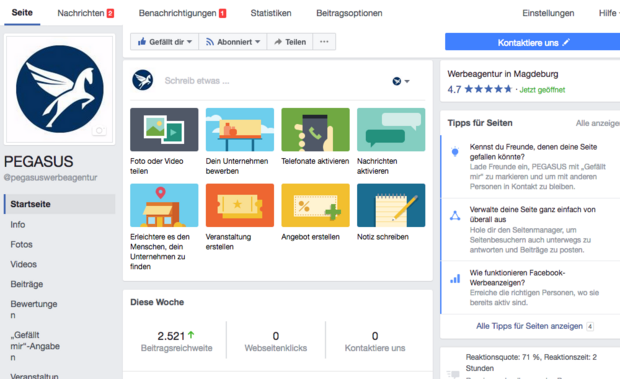Click the Beitragsreichweite statistic 2.521
620x379 pixels.
click(176, 341)
